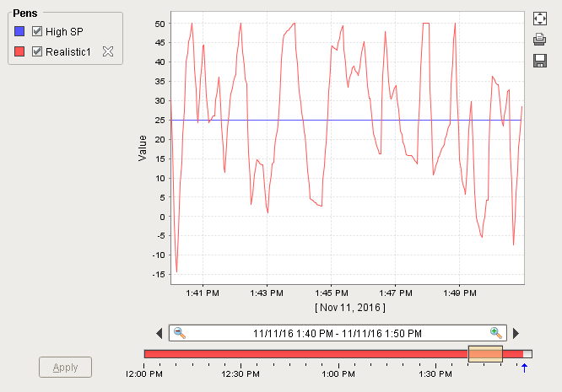Click the red history bar near 12:30 PM
562x392 pixels.
[x=240, y=354]
